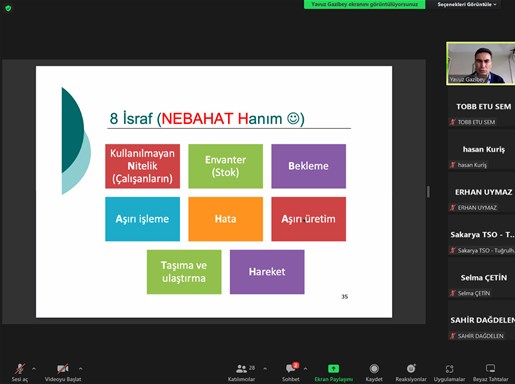Unmute microphone with Sesi aç icon
515x384 pixels.
point(20,372)
